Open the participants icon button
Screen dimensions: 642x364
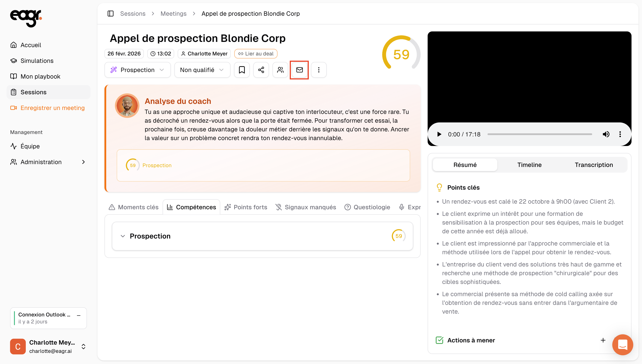pyautogui.click(x=280, y=70)
